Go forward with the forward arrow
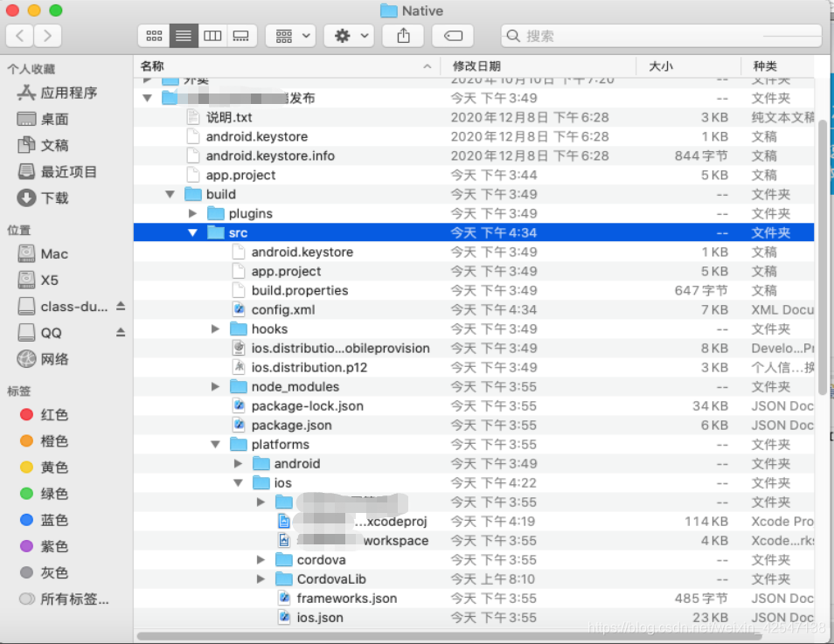 47,36
